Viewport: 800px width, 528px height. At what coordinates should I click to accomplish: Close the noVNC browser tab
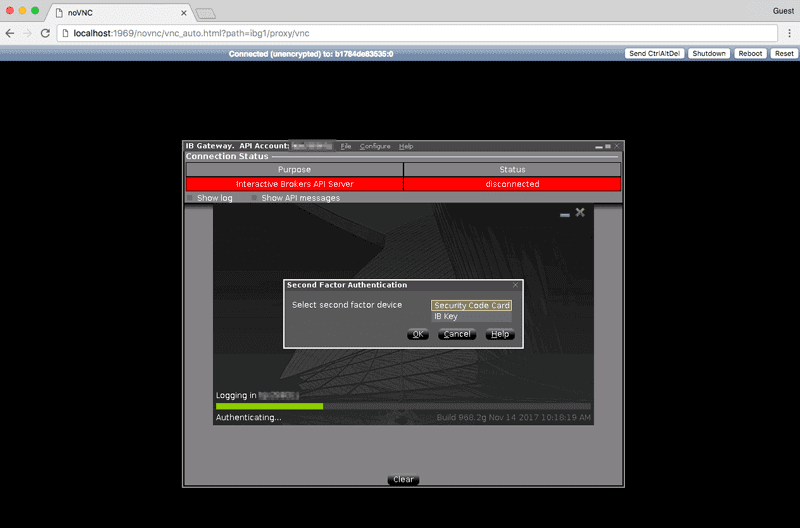click(184, 13)
